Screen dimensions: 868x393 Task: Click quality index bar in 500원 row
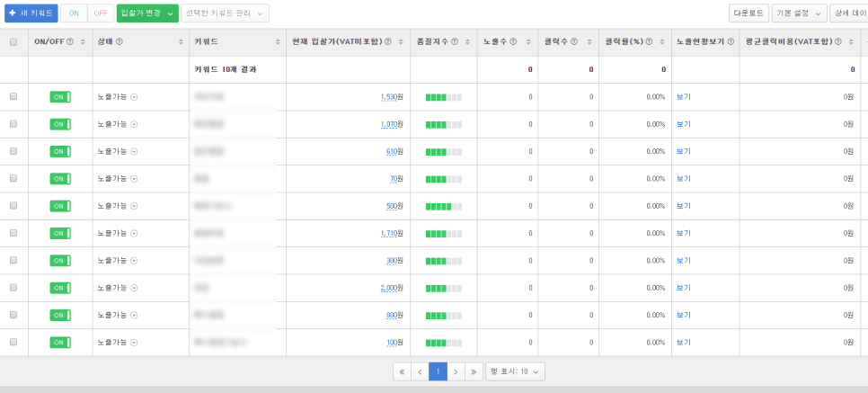pyautogui.click(x=443, y=206)
